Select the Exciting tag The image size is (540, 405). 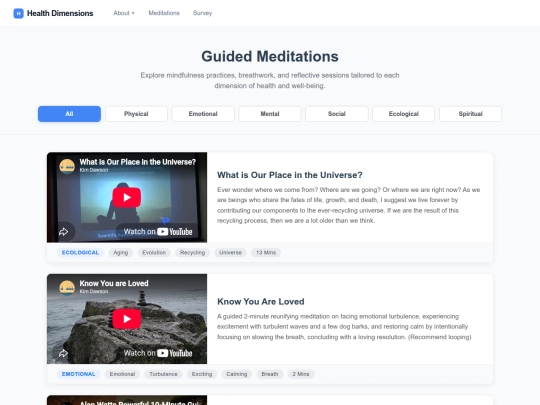tap(202, 374)
